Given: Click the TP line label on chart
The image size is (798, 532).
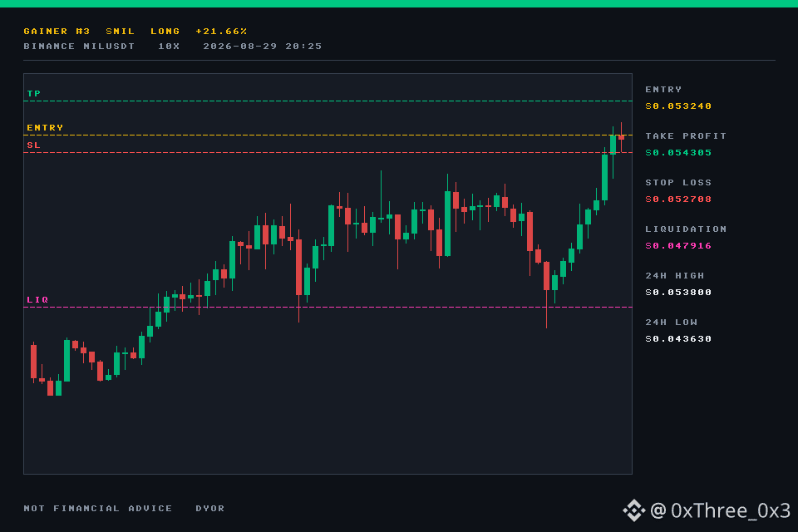Looking at the screenshot, I should [34, 94].
